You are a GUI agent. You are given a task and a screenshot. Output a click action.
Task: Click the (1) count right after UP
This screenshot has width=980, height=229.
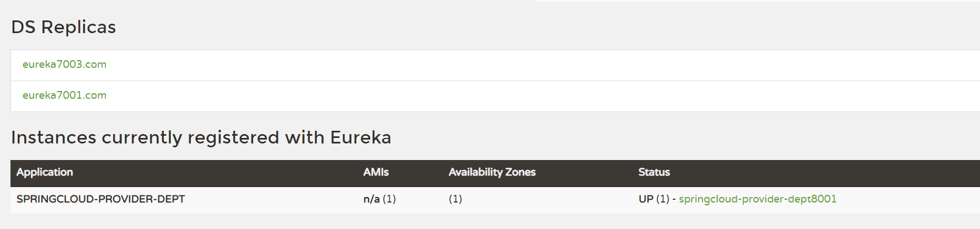coord(662,199)
